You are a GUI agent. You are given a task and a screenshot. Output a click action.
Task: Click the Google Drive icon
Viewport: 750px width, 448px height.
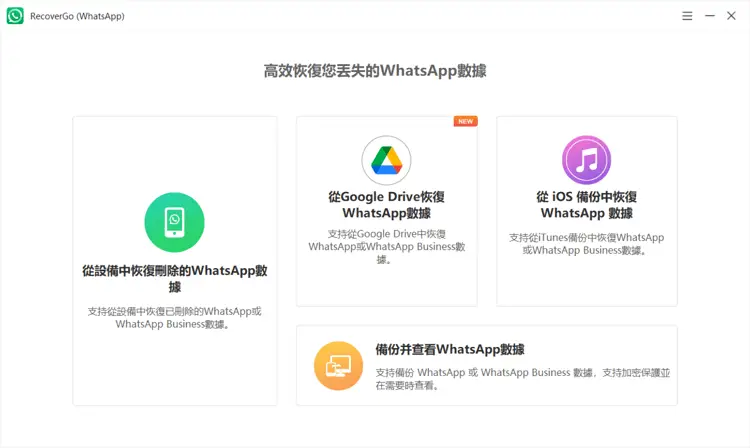[386, 160]
